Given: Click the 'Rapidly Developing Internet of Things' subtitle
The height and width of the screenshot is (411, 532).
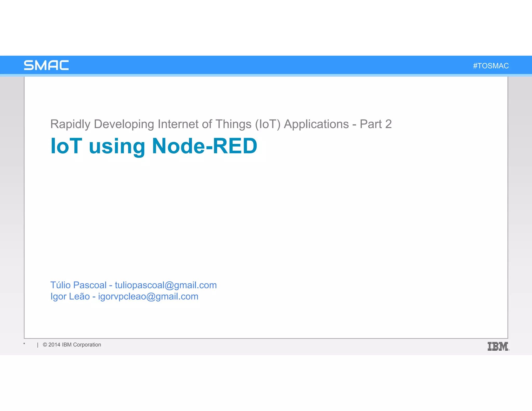Looking at the screenshot, I should point(151,124).
